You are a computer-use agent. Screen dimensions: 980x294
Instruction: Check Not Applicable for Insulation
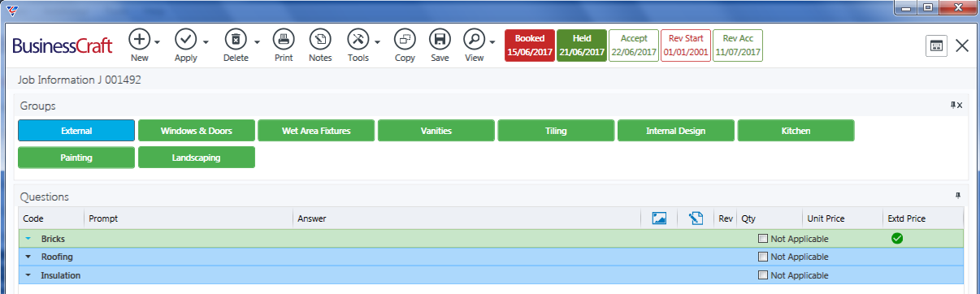762,275
